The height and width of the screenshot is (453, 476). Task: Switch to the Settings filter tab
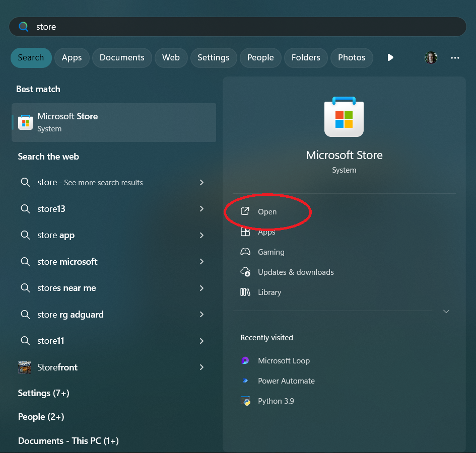click(x=214, y=58)
